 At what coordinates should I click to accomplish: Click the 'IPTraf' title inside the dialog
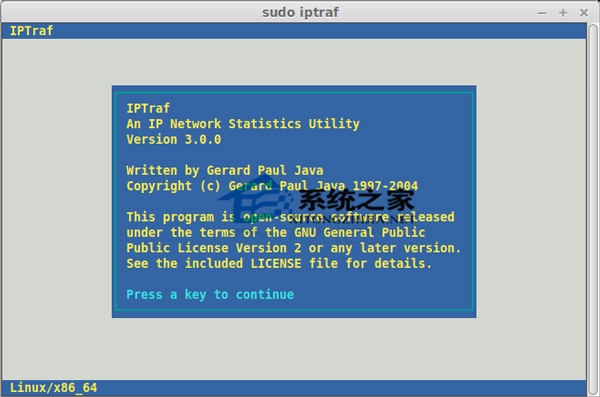[148, 108]
